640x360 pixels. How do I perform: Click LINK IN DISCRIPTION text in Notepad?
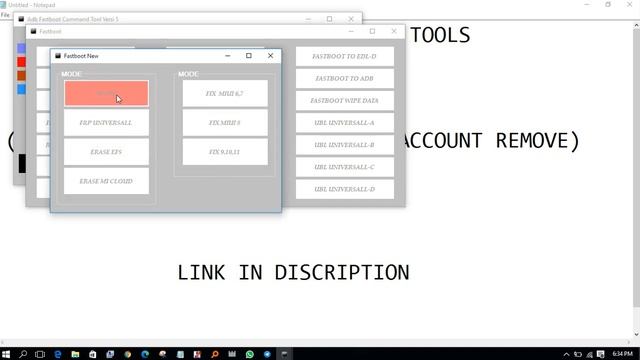click(293, 272)
